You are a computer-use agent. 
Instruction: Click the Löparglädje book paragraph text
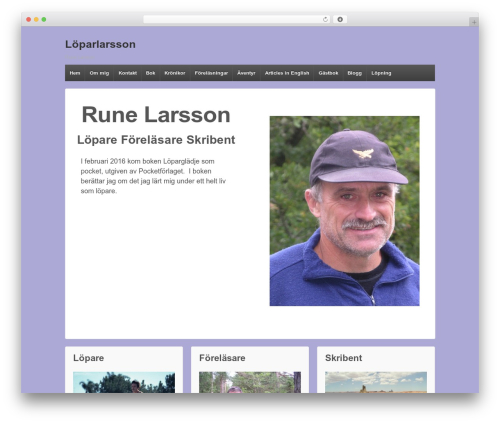point(153,176)
